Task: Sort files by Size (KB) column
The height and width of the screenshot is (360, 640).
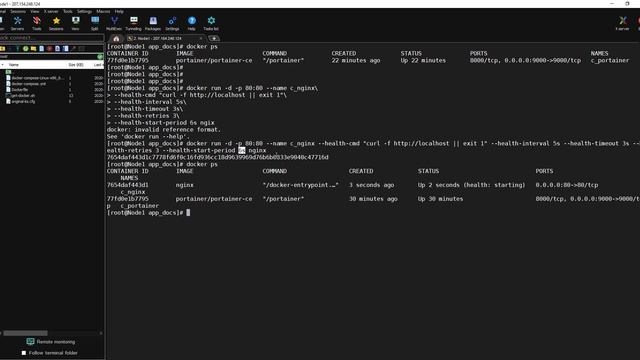Action: tap(76, 65)
